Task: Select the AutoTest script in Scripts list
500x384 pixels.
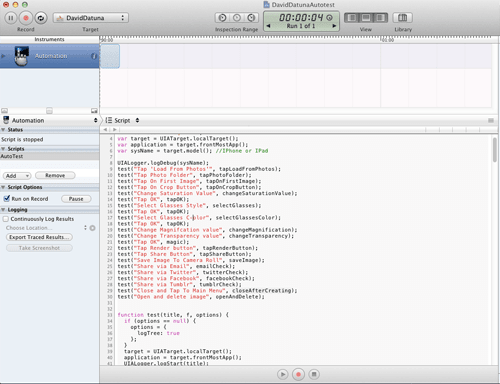Action: (50, 156)
